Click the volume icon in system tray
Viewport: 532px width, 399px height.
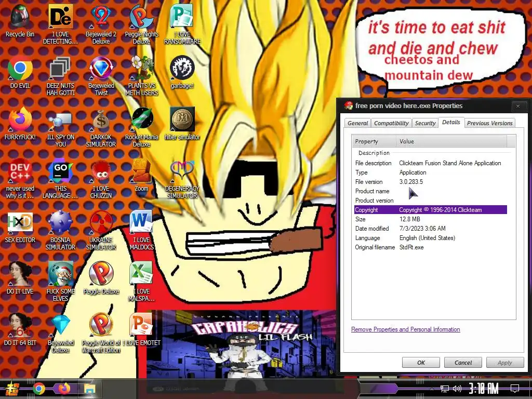tap(457, 389)
